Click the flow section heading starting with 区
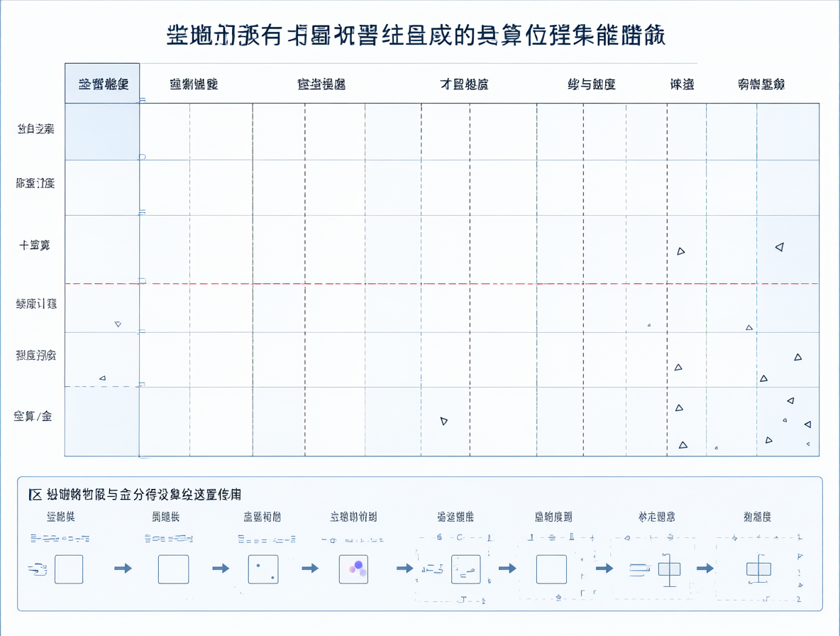Screen dimensions: 840x636 click(x=135, y=494)
